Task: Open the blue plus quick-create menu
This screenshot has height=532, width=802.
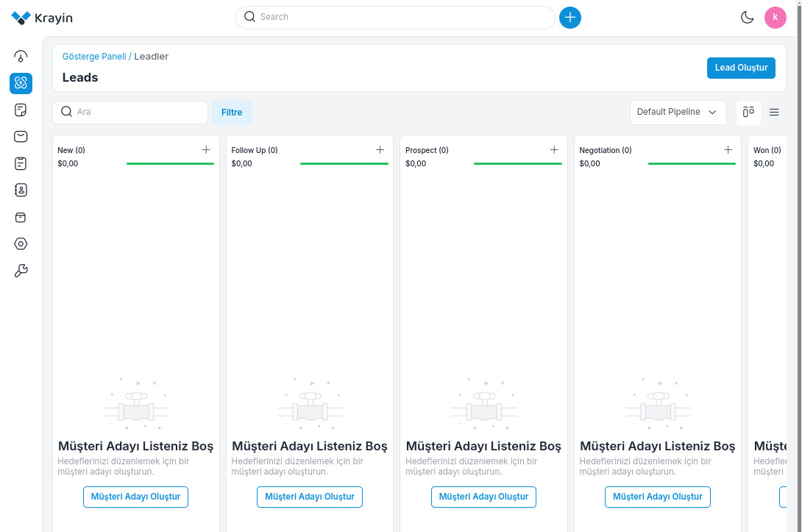Action: point(570,18)
